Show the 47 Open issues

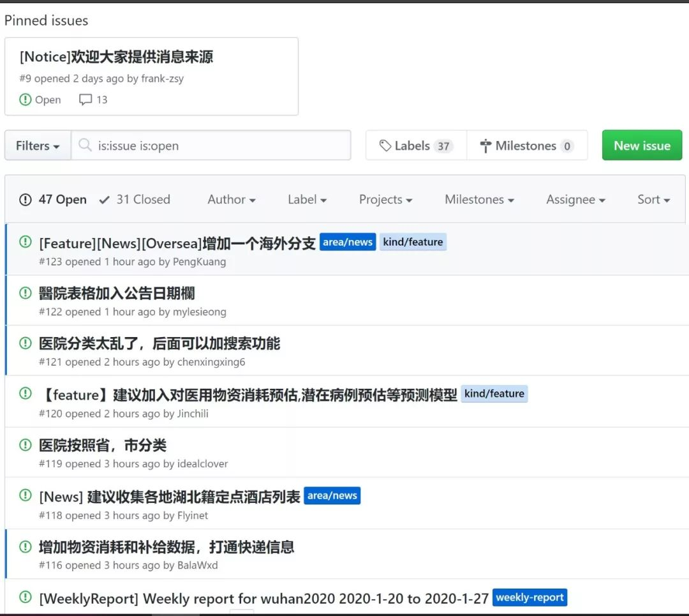pyautogui.click(x=53, y=200)
